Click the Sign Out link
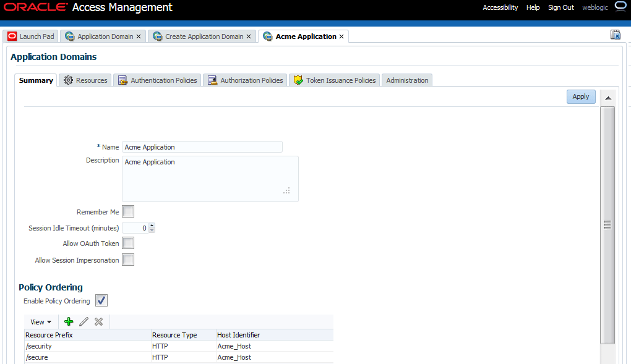 pos(560,7)
